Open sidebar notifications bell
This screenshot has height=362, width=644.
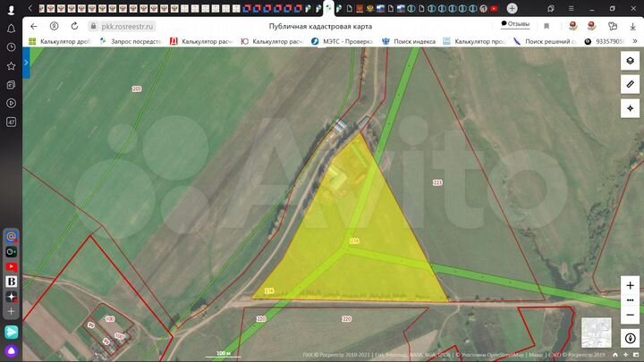(11, 29)
